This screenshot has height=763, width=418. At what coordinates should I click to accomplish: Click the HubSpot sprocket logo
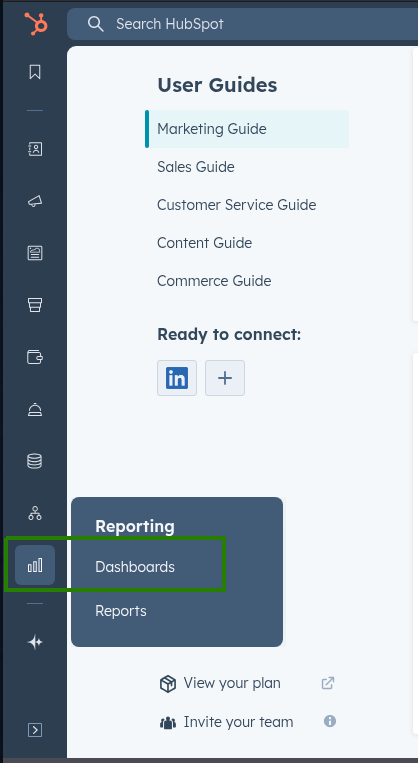(36, 23)
